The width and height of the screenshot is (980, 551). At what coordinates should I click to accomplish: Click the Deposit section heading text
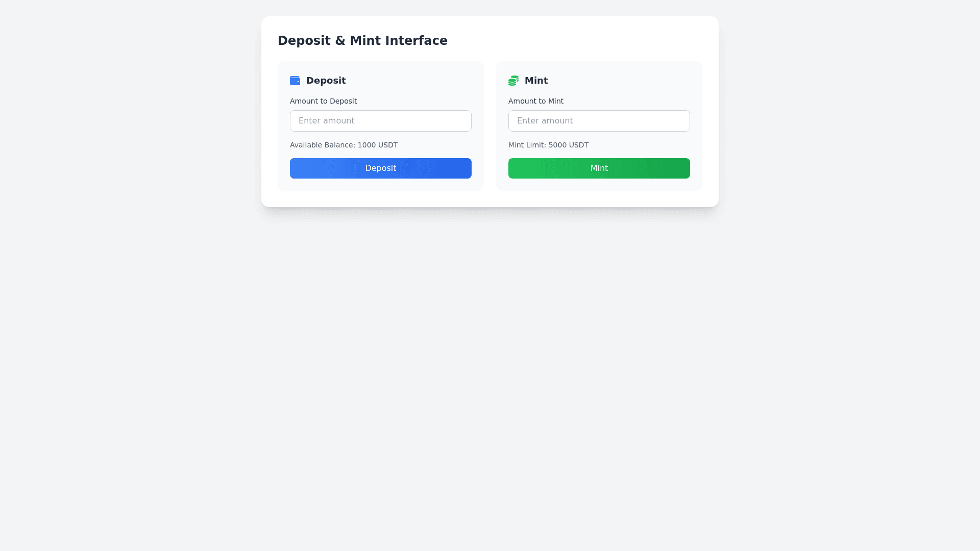[326, 81]
